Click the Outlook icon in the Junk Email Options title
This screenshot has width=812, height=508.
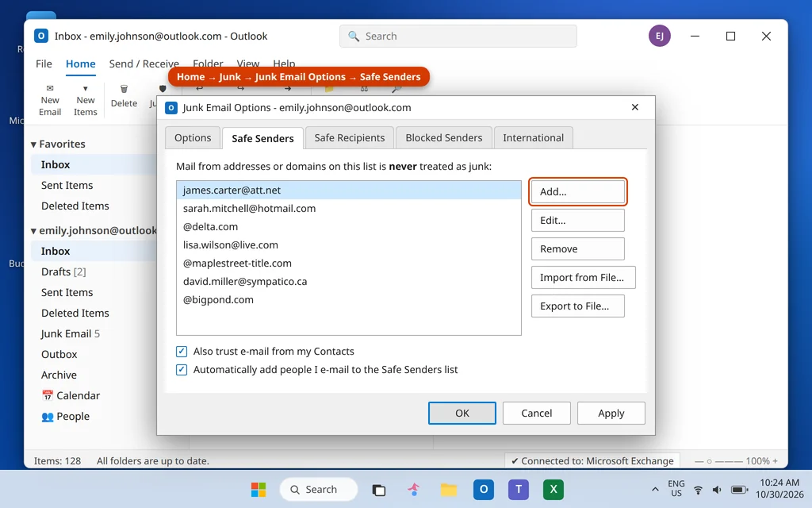click(x=171, y=108)
